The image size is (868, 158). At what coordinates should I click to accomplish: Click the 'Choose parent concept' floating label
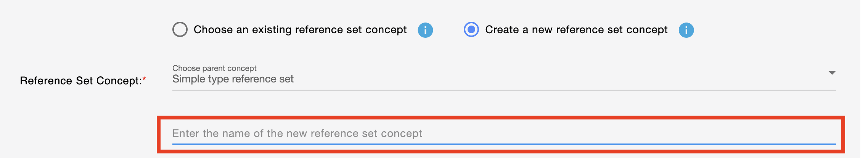point(214,68)
